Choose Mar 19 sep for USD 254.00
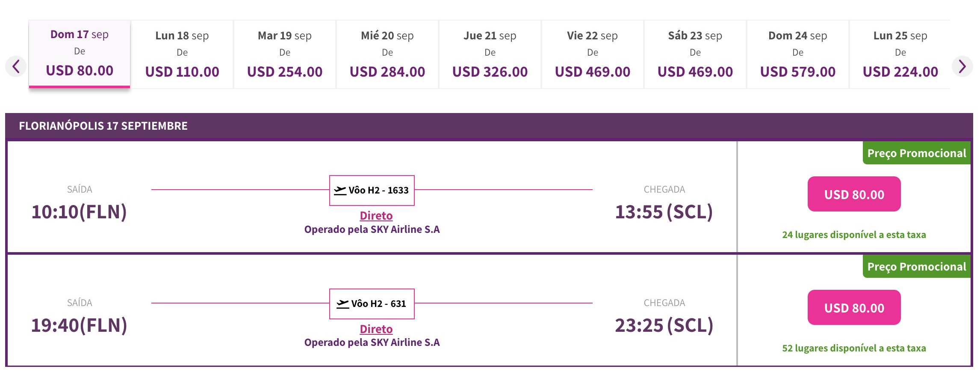Viewport: 980px width, 375px height. [x=285, y=54]
